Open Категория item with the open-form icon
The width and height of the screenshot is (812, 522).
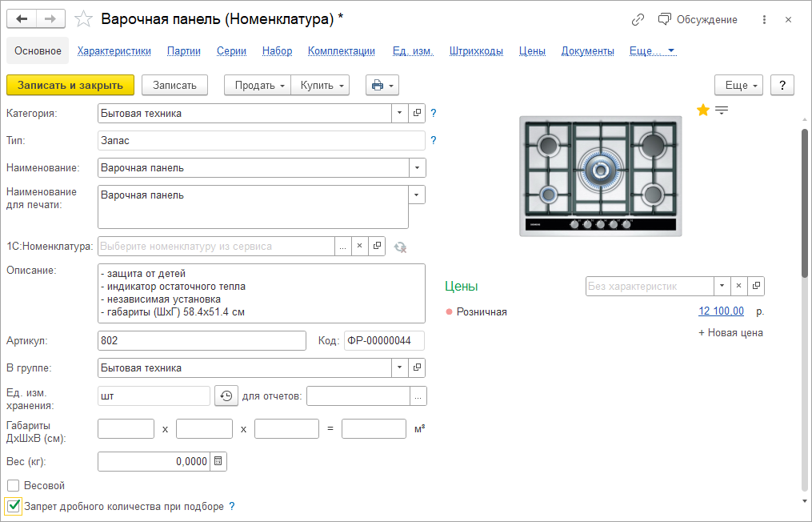point(417,114)
